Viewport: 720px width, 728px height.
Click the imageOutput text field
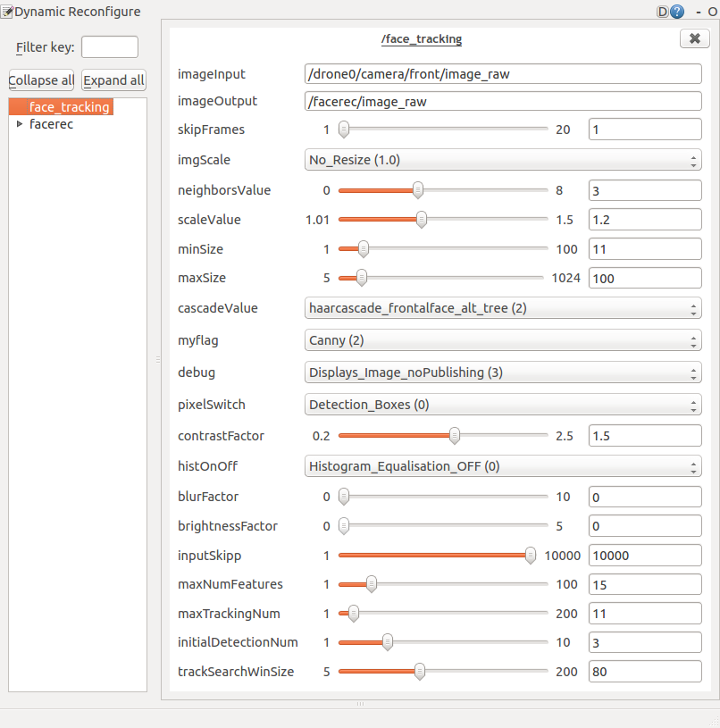tap(503, 101)
